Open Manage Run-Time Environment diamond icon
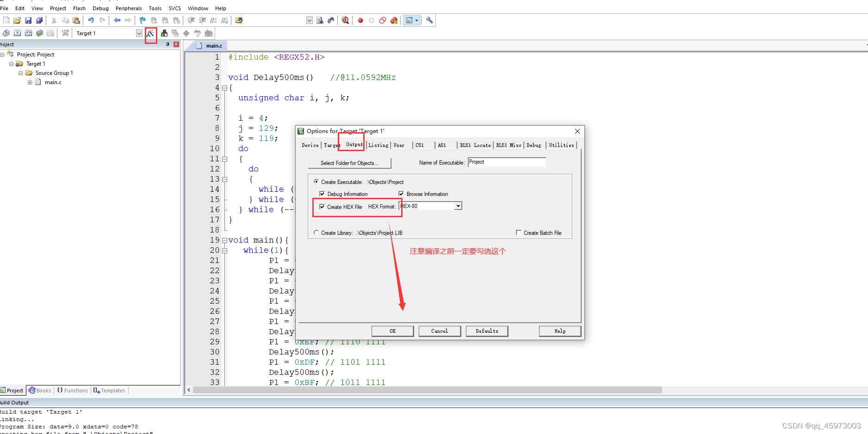Screen dimensions: 868x434 [186, 33]
